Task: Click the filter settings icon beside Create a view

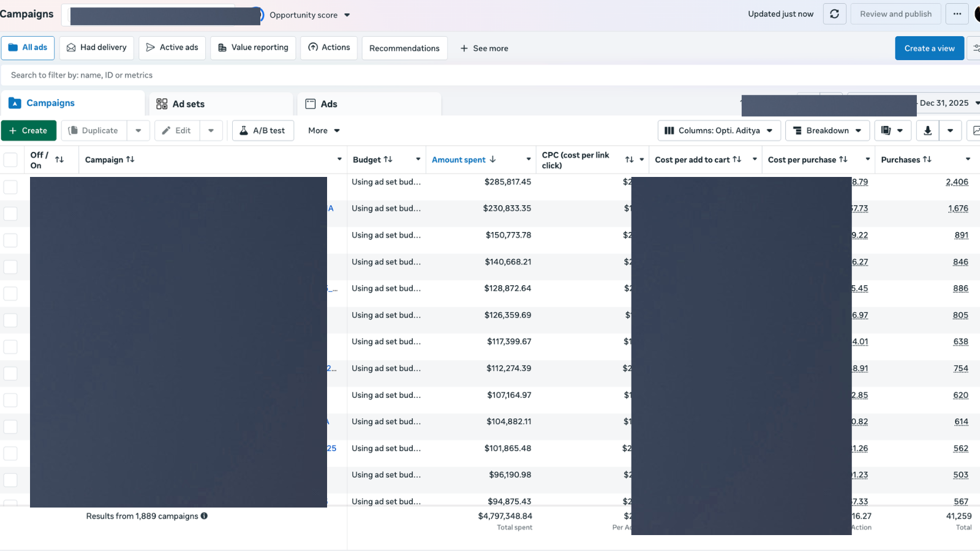Action: [974, 48]
